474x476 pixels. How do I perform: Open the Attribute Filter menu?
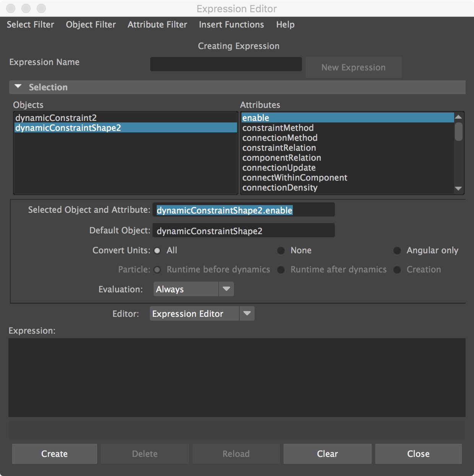coord(157,24)
